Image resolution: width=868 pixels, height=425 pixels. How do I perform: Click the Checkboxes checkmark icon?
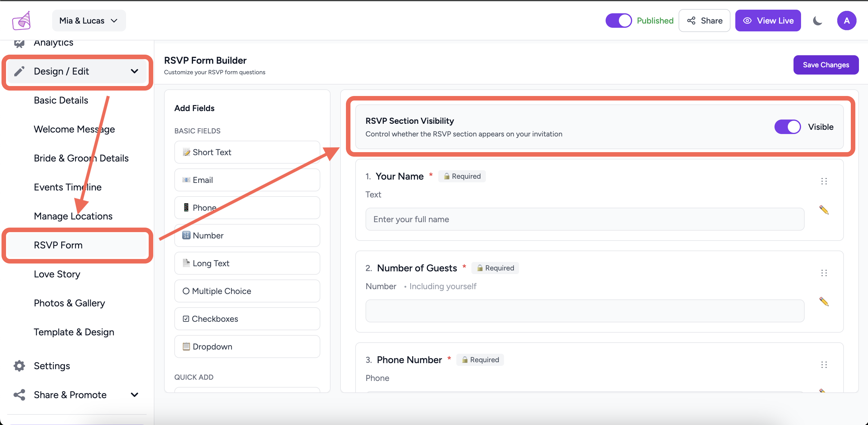(x=186, y=318)
